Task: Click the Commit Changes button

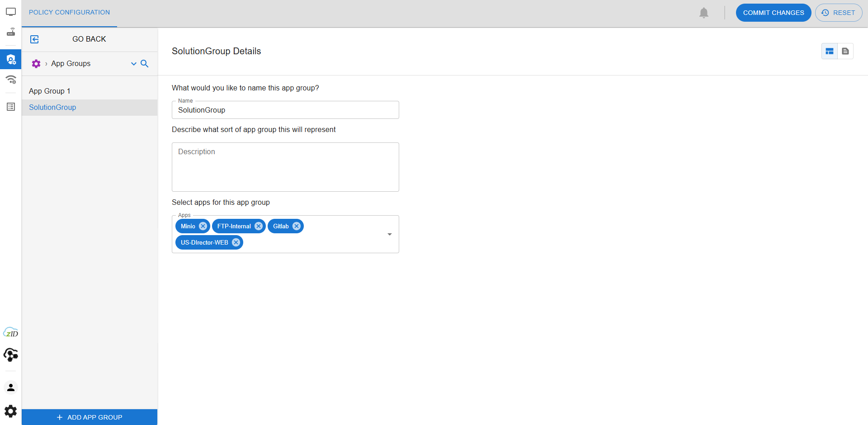Action: tap(773, 13)
